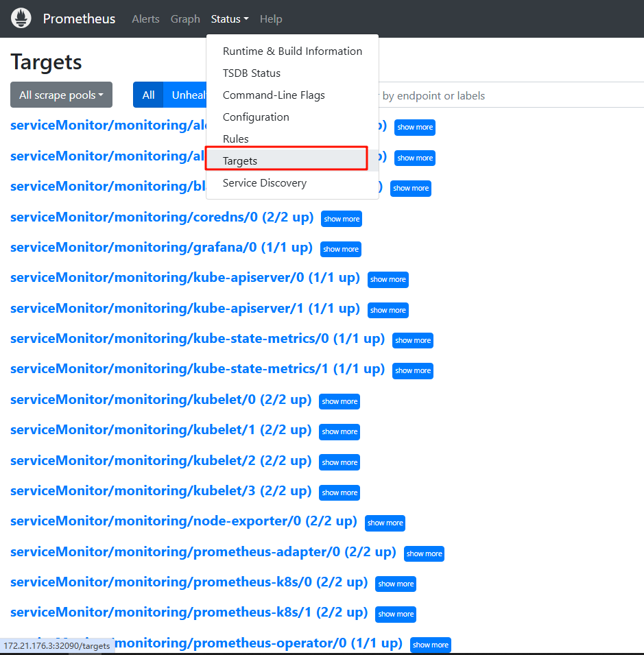Open the grafana/0 scrape pool link
This screenshot has height=655, width=644.
click(x=161, y=248)
